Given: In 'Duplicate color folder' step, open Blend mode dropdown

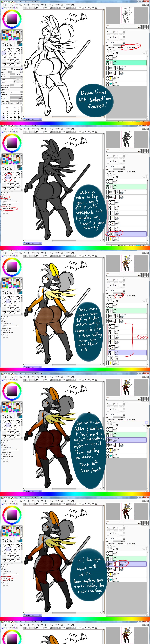Looking at the screenshot, I should (119, 415).
